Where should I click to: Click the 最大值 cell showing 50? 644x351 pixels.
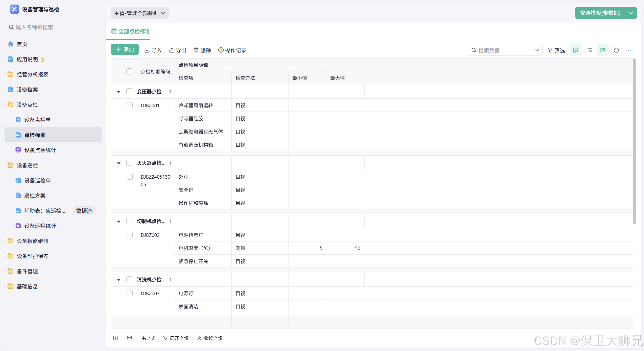[345, 248]
